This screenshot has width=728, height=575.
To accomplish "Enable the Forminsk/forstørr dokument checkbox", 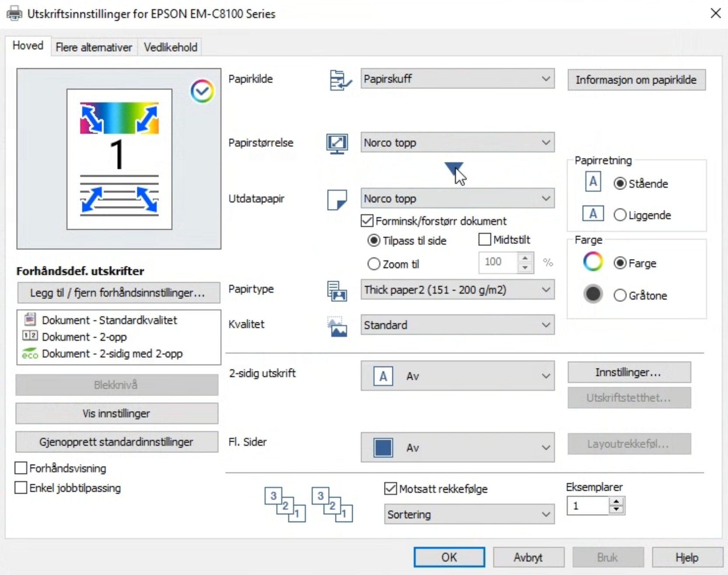I will pos(367,221).
